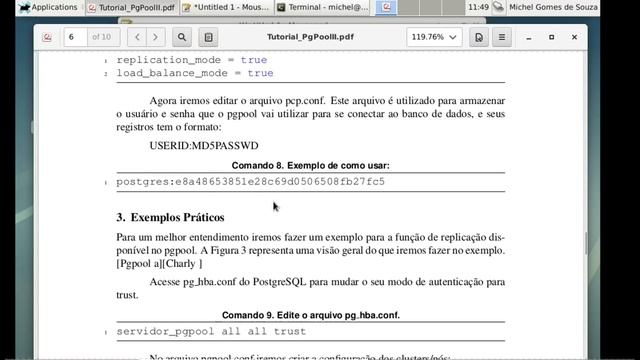
Task: Minimize the PDF viewer window
Action: 529,37
